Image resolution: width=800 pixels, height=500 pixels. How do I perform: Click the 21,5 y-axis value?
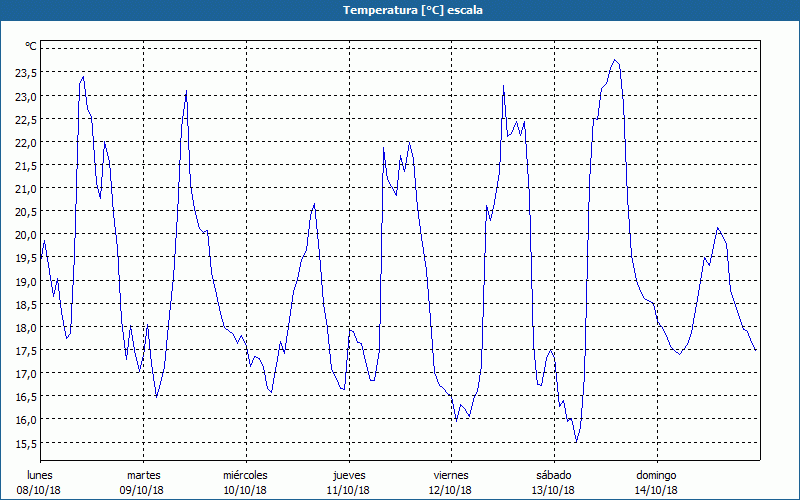tap(26, 165)
